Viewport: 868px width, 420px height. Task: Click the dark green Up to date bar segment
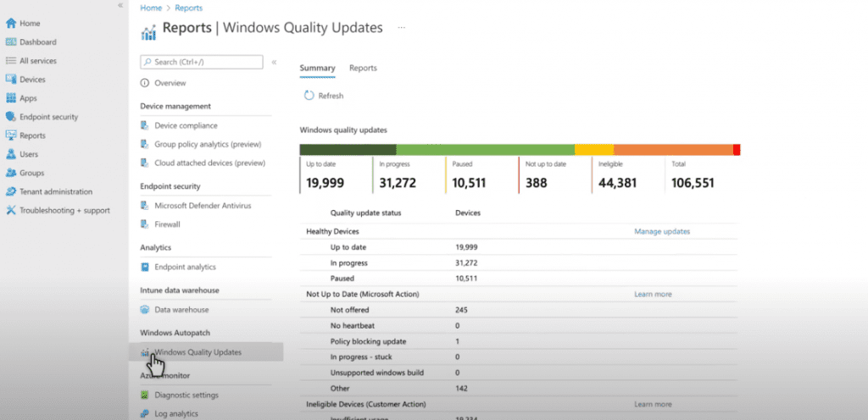(x=348, y=150)
